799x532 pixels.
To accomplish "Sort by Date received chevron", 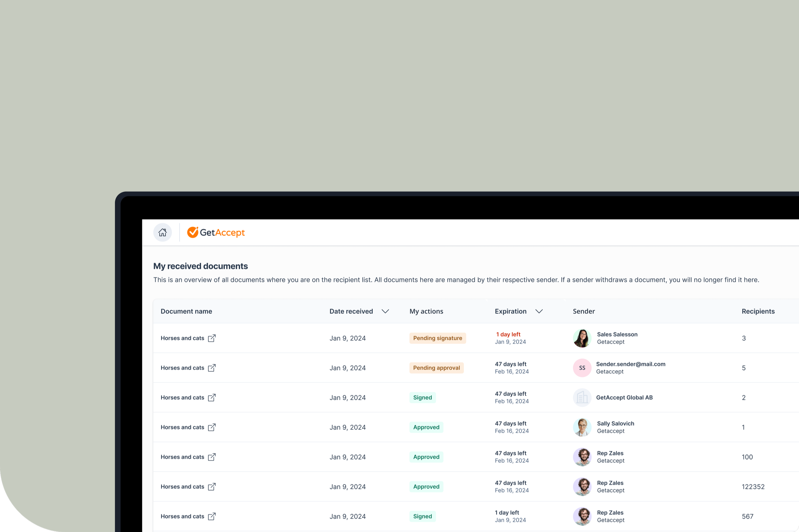I will (x=385, y=311).
